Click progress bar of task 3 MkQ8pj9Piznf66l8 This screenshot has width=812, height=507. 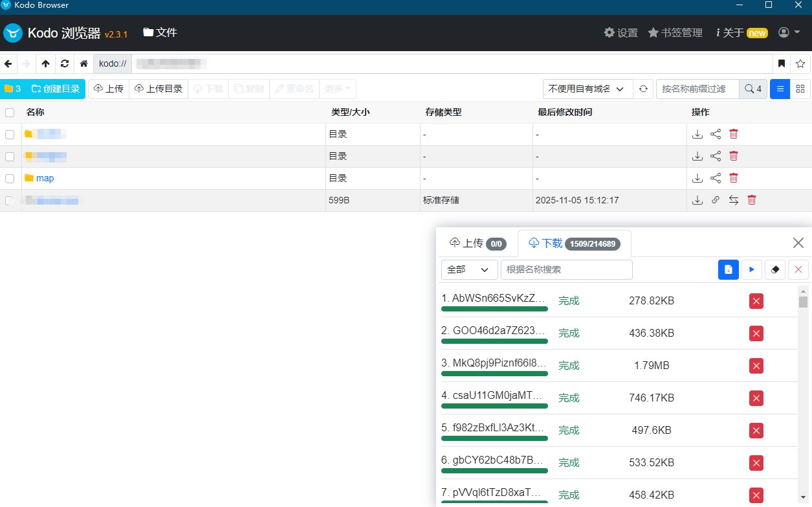pyautogui.click(x=494, y=374)
